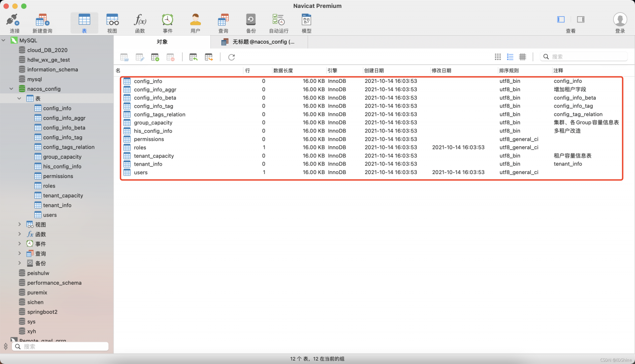This screenshot has height=364, width=635.
Task: Select puremix database in the sidebar
Action: point(37,293)
